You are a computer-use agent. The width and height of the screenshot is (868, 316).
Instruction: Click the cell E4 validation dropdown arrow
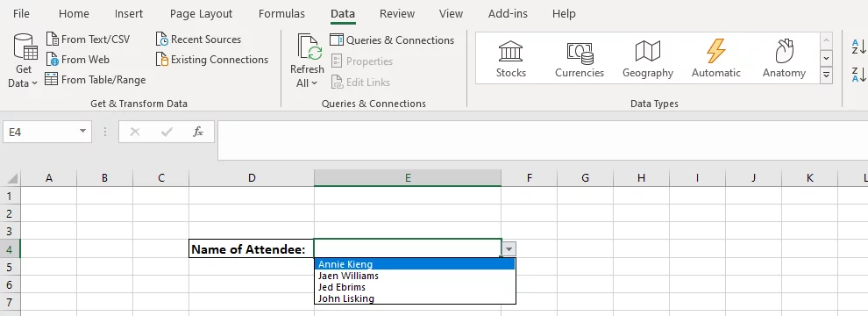509,249
